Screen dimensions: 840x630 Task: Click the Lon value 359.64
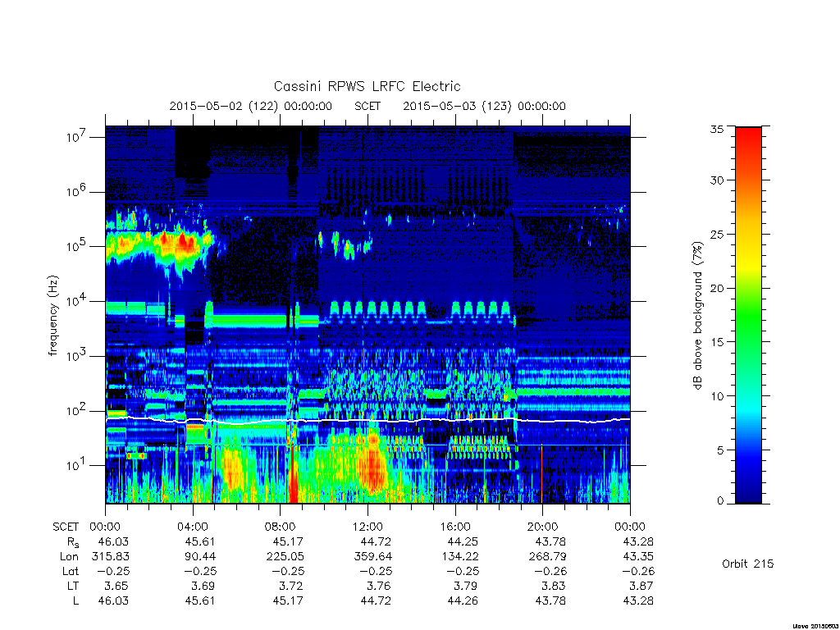click(x=373, y=557)
